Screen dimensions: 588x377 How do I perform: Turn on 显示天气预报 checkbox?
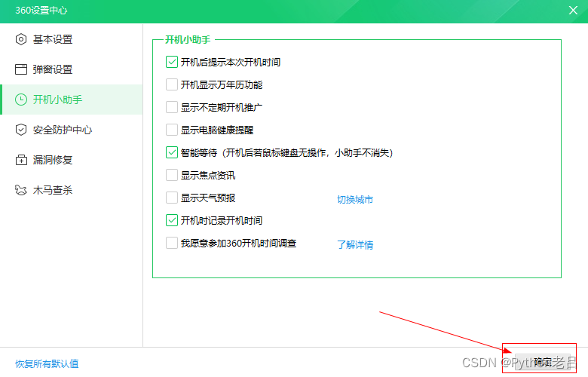[172, 198]
